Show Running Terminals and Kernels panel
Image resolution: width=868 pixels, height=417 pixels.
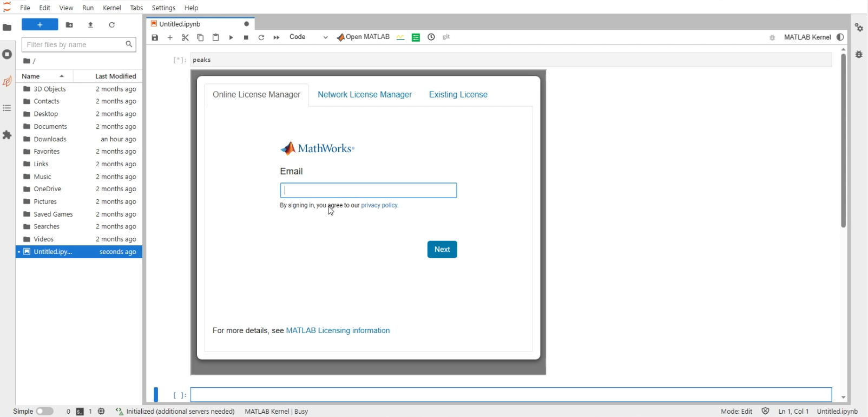(7, 54)
